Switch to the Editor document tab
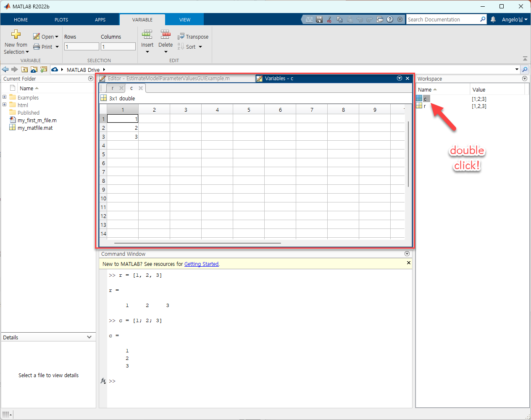 176,78
